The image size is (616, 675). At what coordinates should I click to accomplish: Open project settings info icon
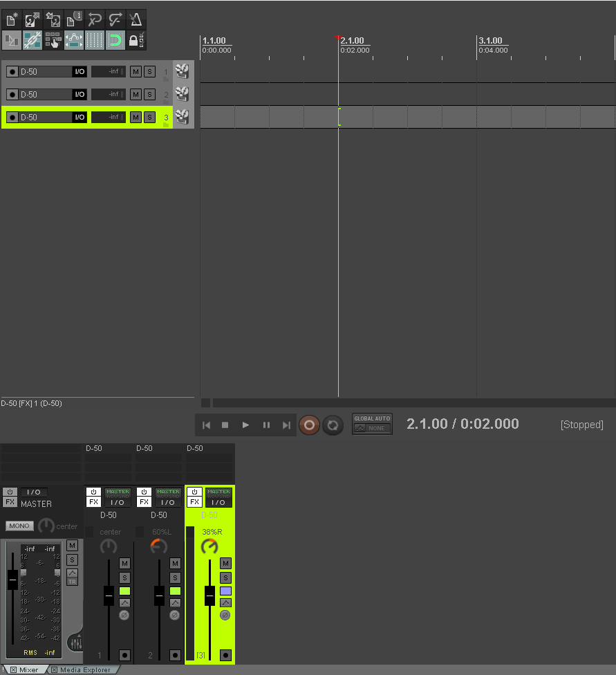[x=74, y=19]
